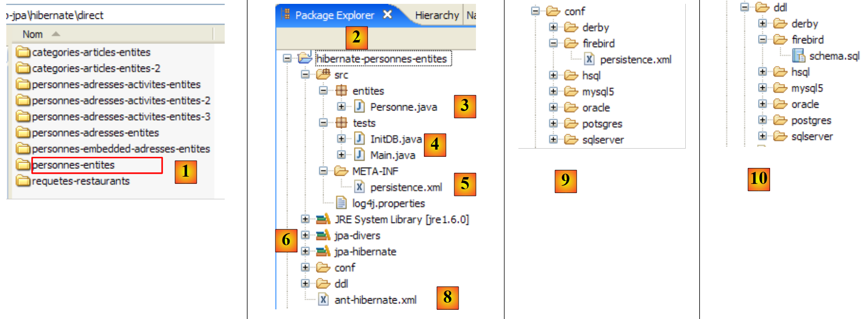Collapse the firebird folder under ddl

coord(762,40)
